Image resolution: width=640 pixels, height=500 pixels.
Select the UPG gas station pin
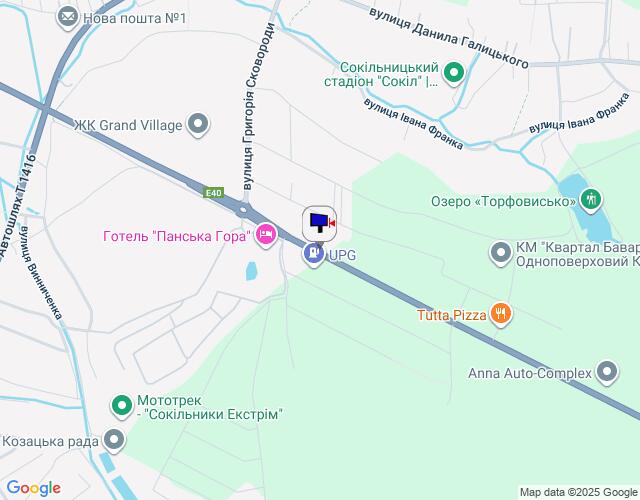tap(314, 255)
